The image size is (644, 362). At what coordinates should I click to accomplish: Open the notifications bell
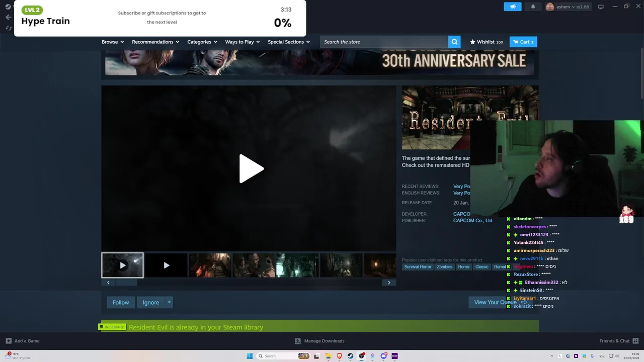[533, 7]
